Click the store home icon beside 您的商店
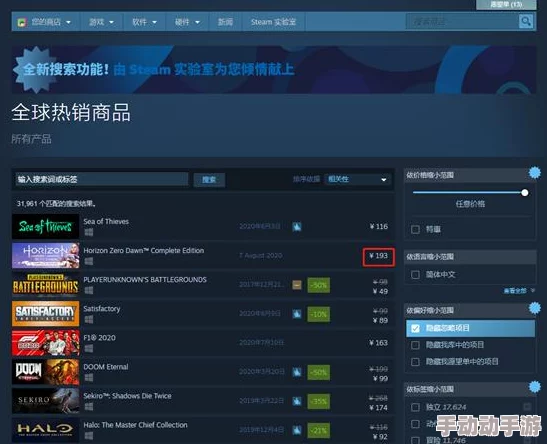The width and height of the screenshot is (547, 444). pos(22,23)
